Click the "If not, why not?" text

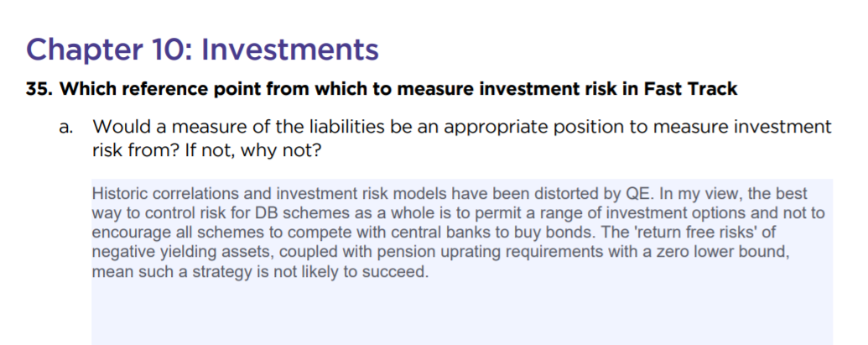tap(252, 150)
